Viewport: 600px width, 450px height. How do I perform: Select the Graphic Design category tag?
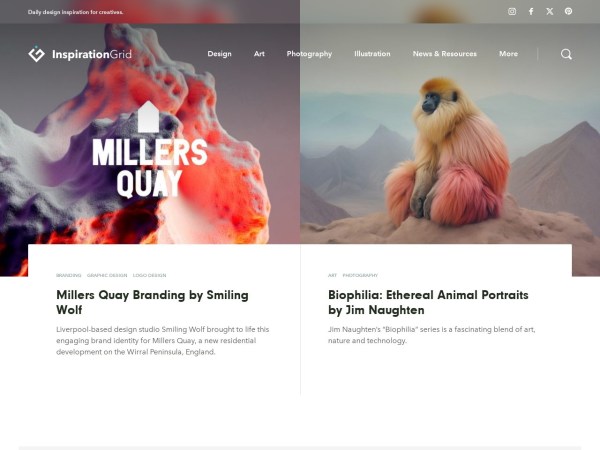click(107, 275)
